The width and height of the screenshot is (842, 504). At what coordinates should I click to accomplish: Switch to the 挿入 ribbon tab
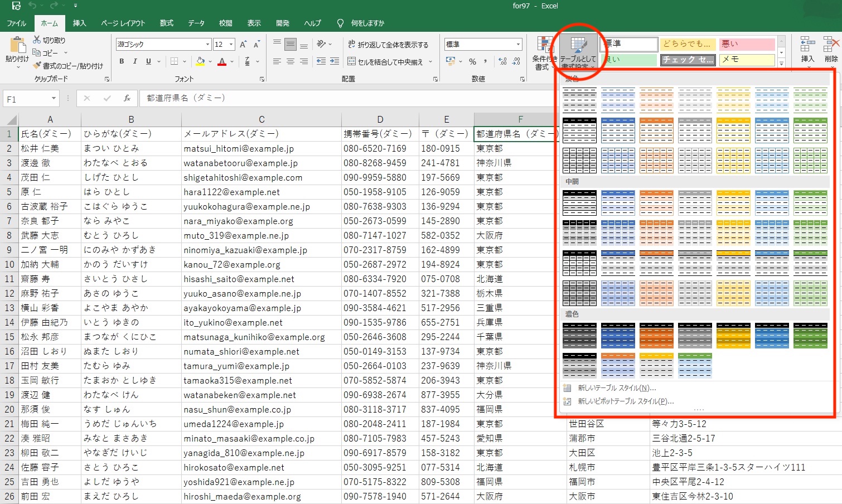click(80, 23)
